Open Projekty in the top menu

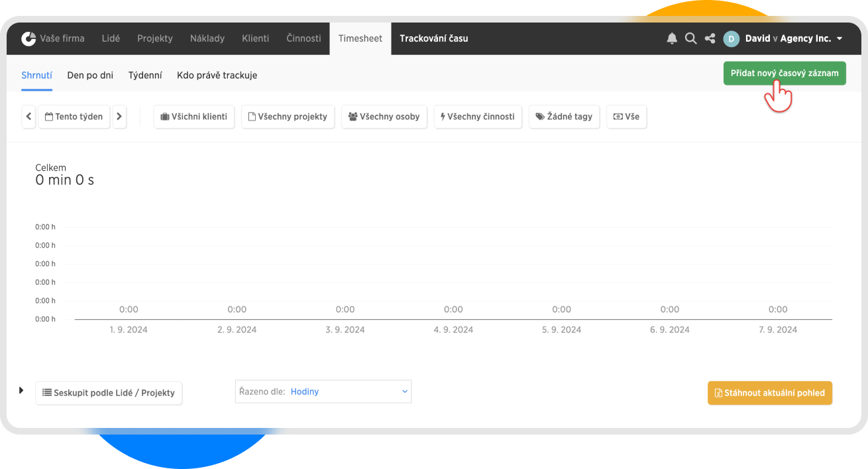tap(154, 38)
